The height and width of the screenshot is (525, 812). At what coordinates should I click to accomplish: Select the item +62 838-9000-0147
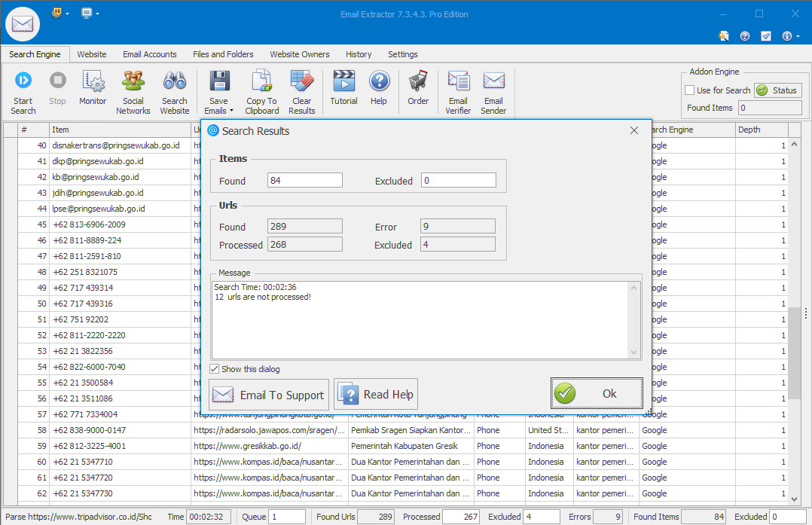(x=89, y=430)
